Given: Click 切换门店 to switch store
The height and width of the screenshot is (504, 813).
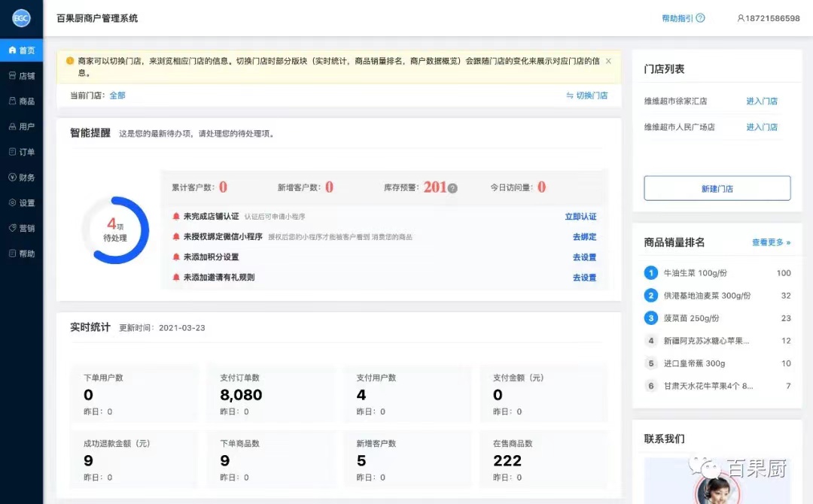Looking at the screenshot, I should point(587,96).
